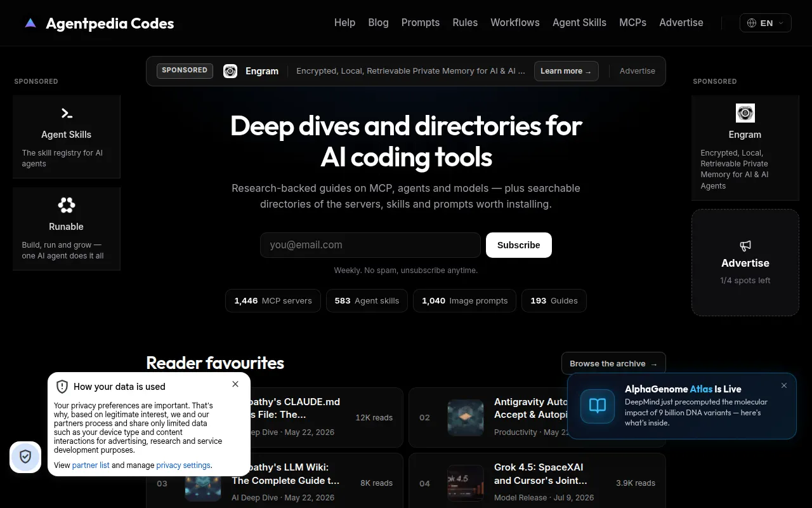Open the partner list link
Image resolution: width=812 pixels, height=508 pixels.
[91, 465]
